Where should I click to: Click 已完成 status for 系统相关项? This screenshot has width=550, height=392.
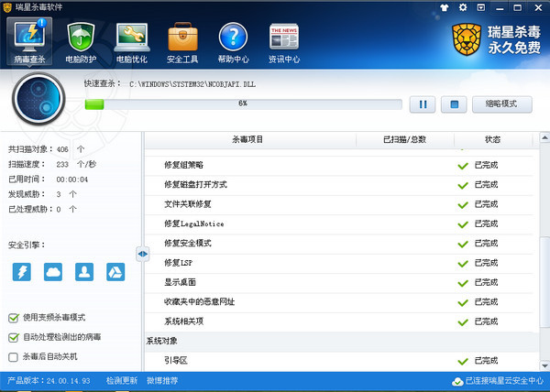[486, 321]
